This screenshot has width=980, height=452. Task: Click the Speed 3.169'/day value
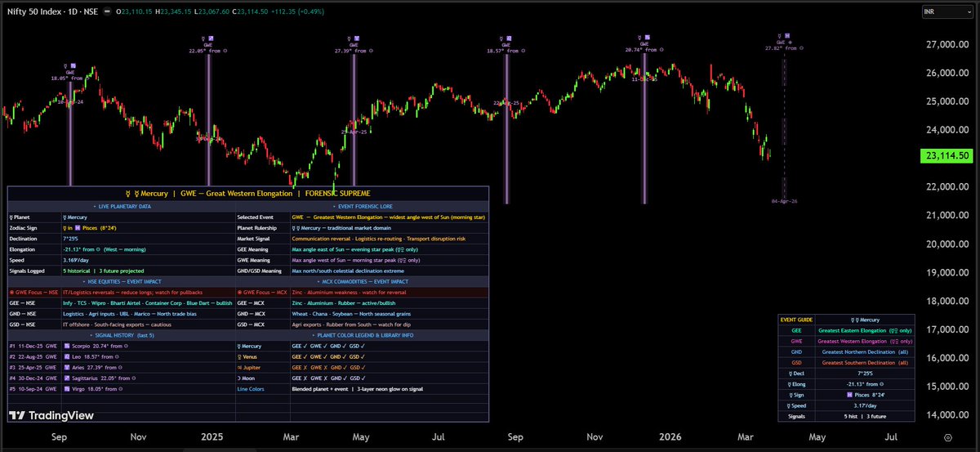75,260
